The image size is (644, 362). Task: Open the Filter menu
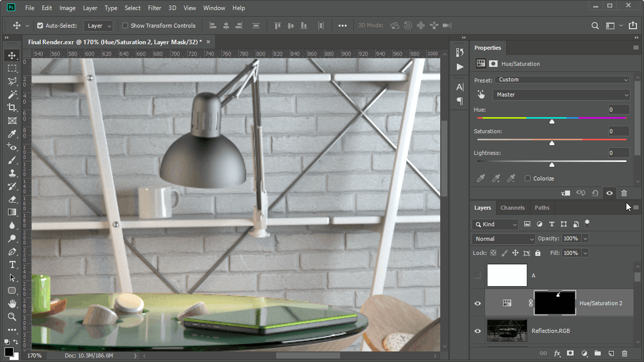coord(154,8)
